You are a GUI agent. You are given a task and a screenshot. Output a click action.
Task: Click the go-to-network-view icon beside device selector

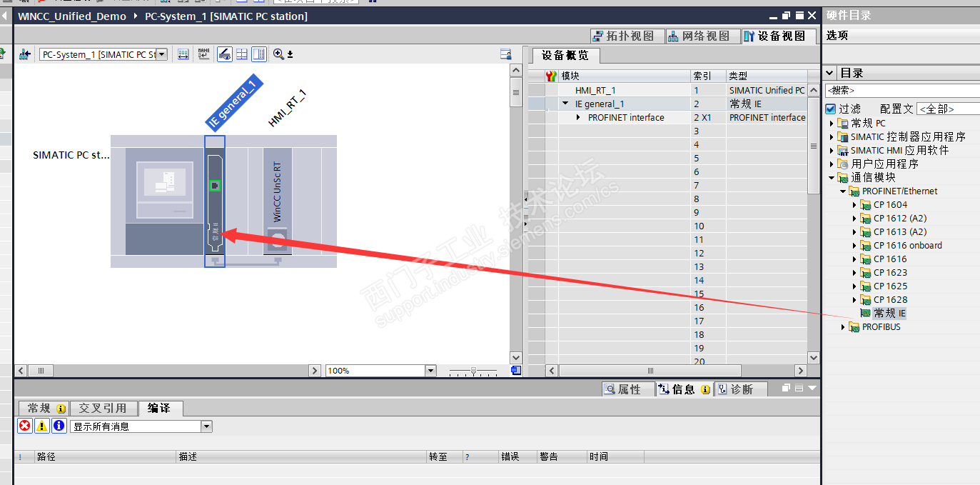[25, 54]
